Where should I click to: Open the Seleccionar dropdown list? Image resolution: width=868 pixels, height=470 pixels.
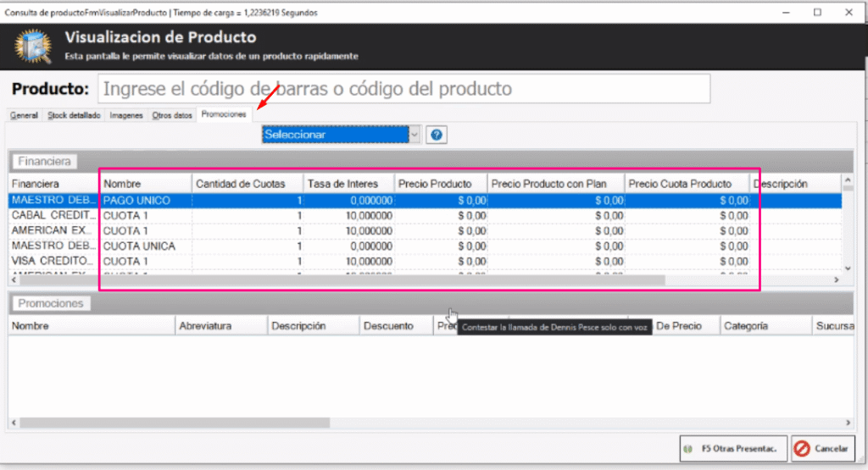pos(414,135)
